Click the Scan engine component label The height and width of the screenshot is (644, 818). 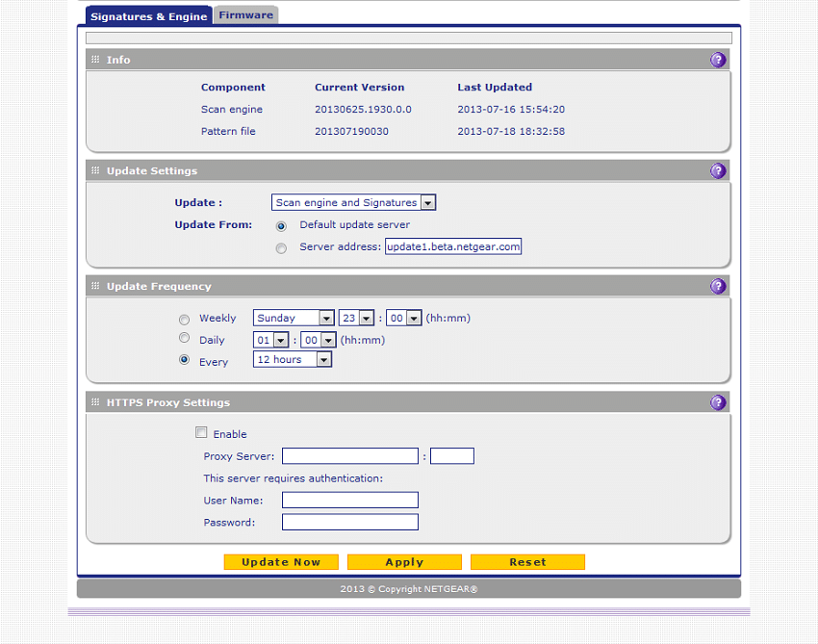point(232,109)
